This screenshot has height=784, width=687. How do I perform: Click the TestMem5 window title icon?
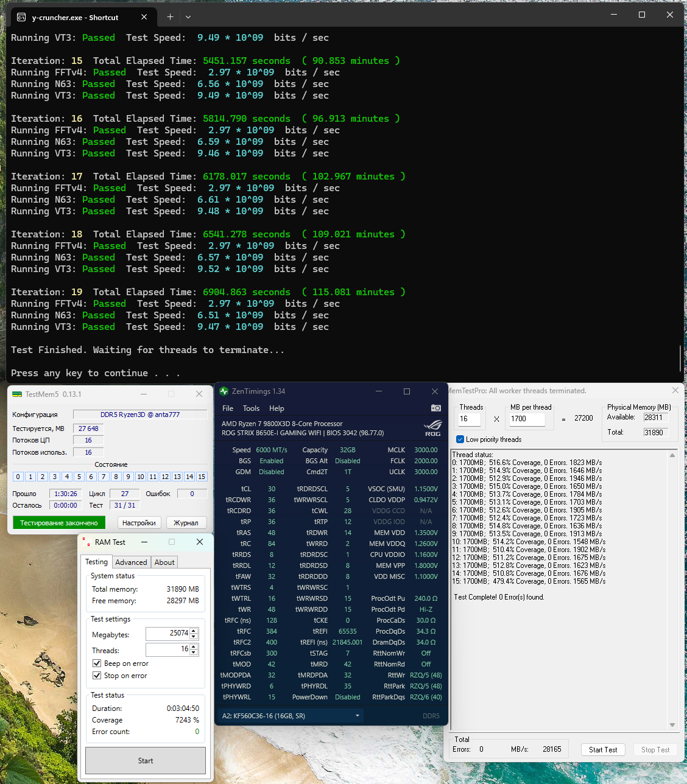[x=17, y=394]
